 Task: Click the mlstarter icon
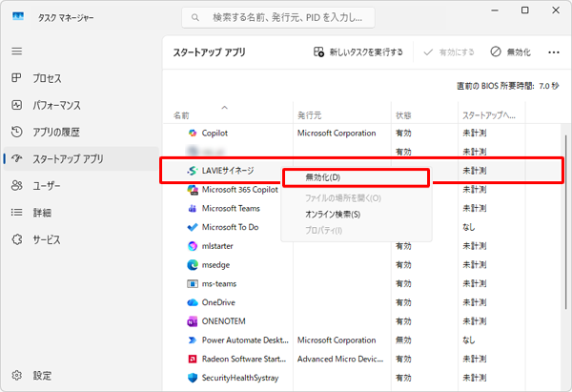[x=193, y=246]
